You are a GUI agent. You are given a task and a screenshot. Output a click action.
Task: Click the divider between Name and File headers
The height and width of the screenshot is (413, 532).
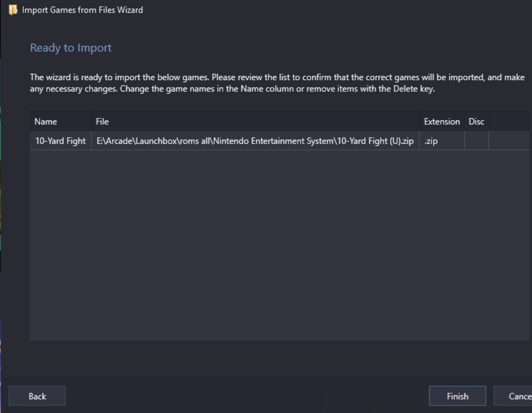[x=91, y=121]
